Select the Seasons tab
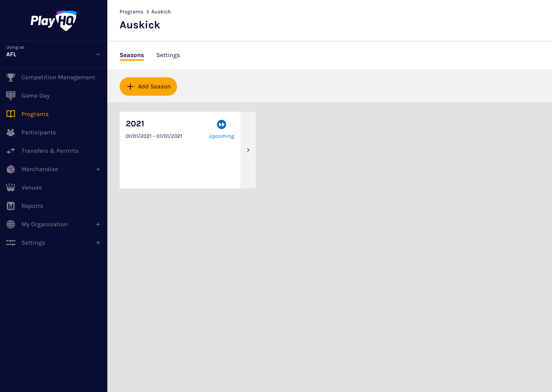 click(132, 55)
